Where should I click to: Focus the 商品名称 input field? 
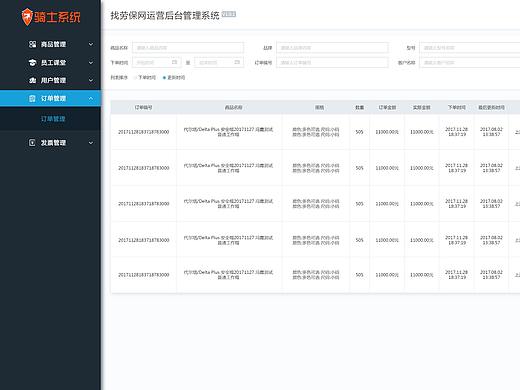click(188, 48)
